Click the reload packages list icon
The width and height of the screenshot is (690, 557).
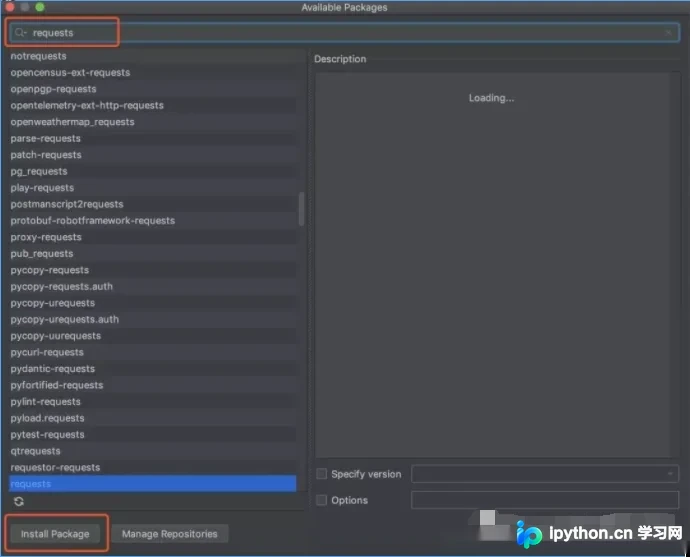[19, 501]
